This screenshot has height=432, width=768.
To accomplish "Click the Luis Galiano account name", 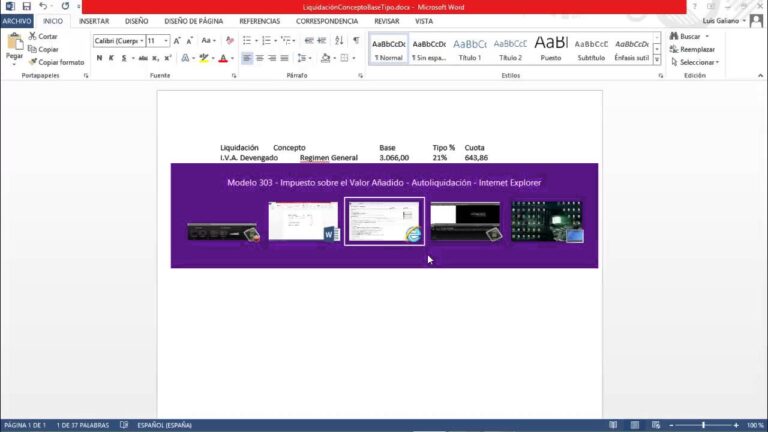I will pyautogui.click(x=720, y=21).
